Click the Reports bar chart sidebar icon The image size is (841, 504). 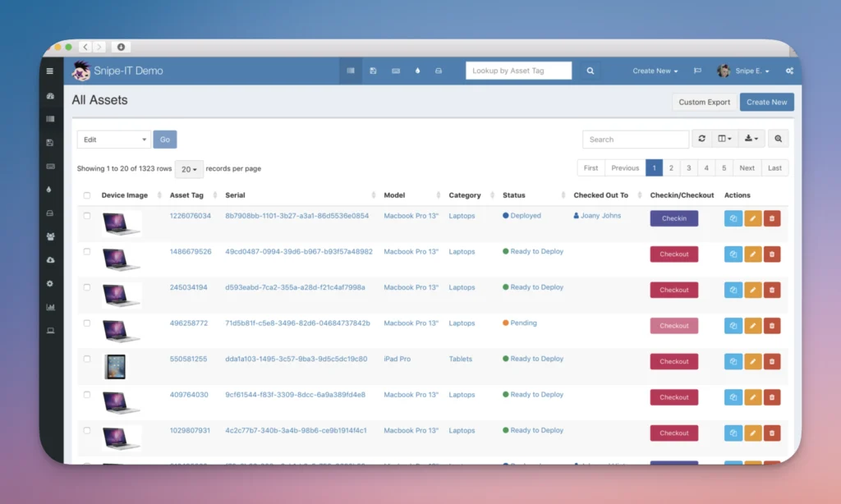pos(50,308)
